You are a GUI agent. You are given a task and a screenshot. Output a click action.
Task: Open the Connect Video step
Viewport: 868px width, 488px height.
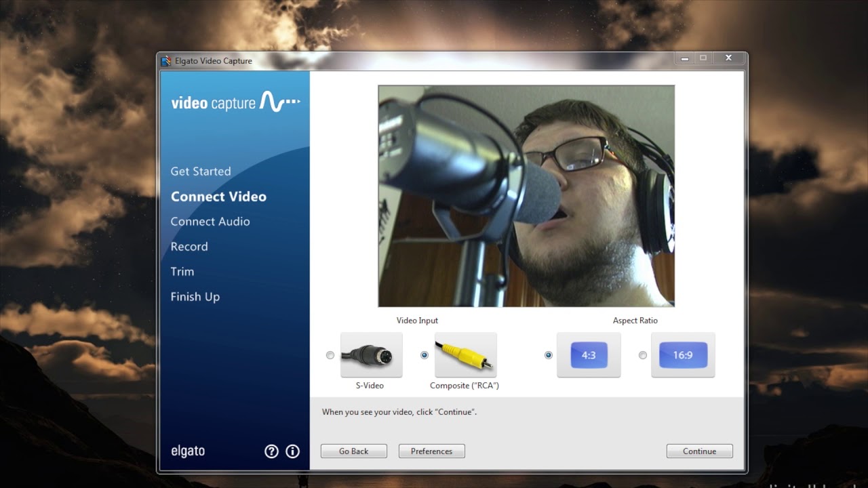218,197
